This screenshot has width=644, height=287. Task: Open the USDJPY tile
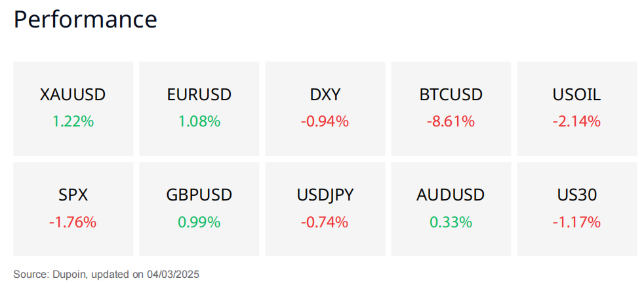(x=325, y=209)
